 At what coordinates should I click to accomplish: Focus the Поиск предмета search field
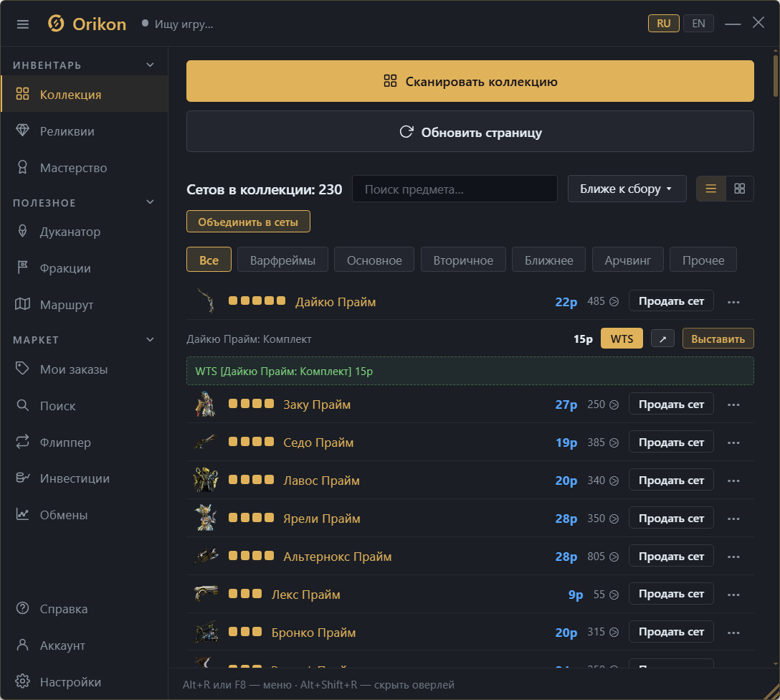(455, 189)
